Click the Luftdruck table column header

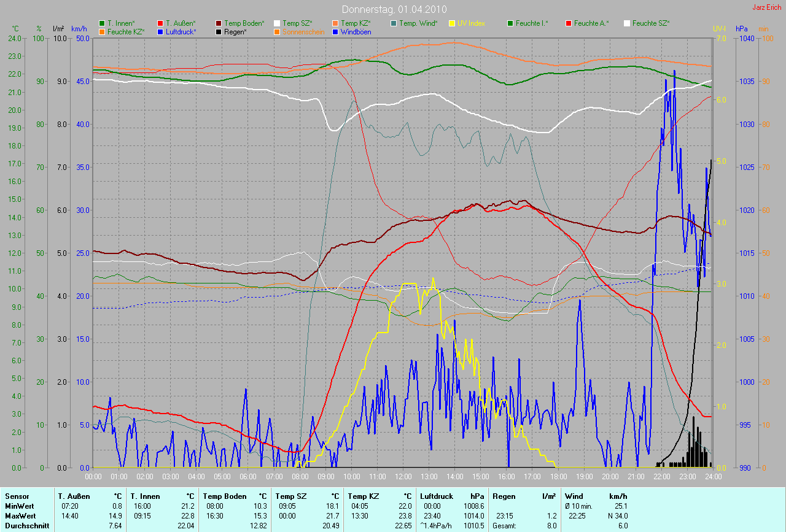(437, 496)
